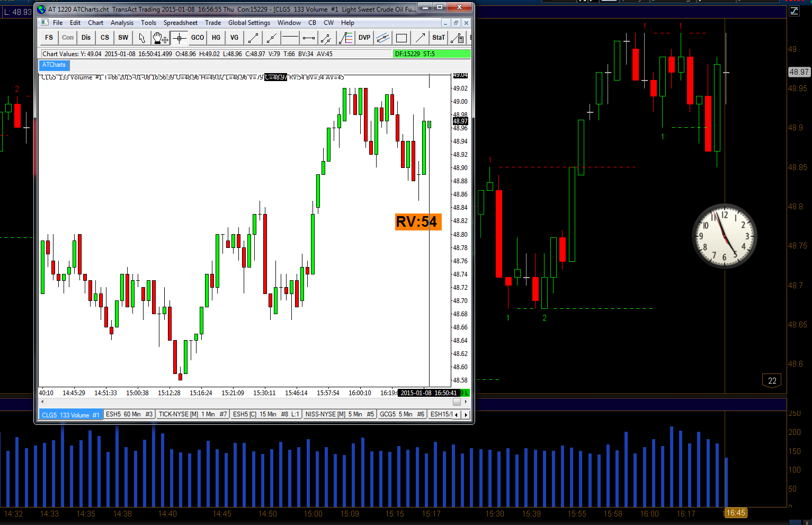Open the parallel channel lines tool

(383, 38)
